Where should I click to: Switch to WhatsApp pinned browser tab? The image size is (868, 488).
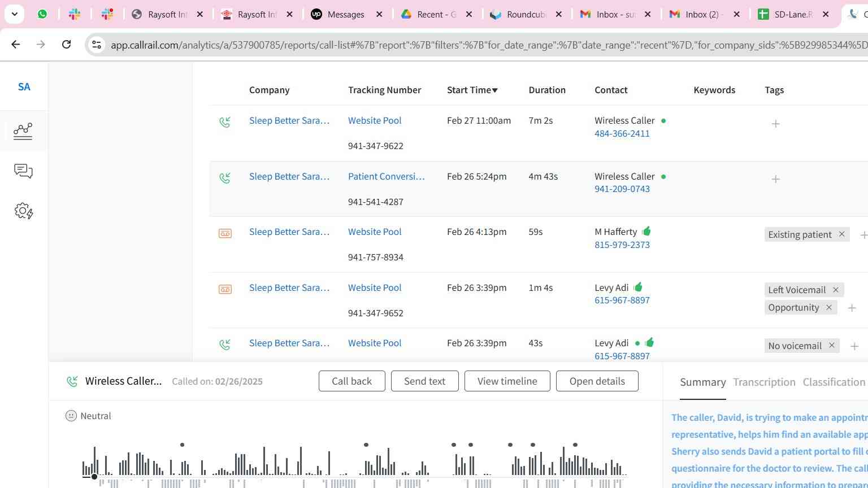click(42, 14)
